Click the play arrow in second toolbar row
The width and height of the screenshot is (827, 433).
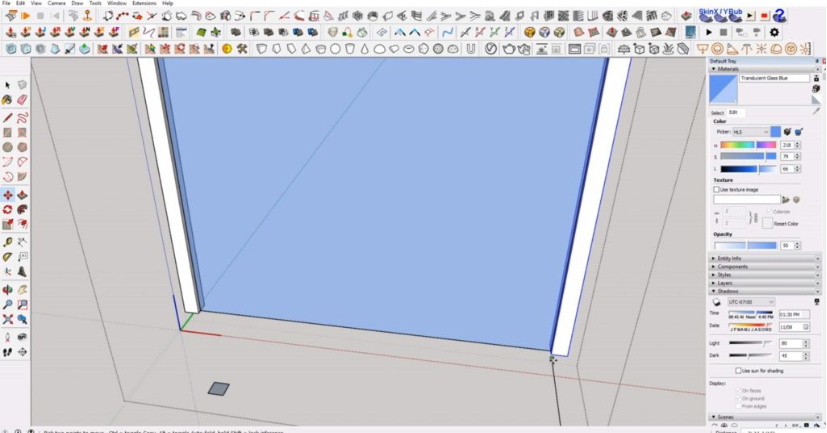(x=708, y=33)
